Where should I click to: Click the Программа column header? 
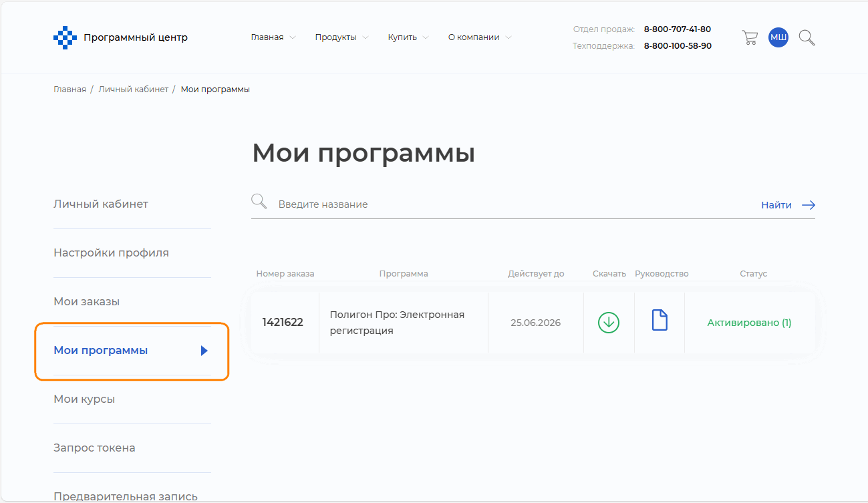[x=404, y=274]
